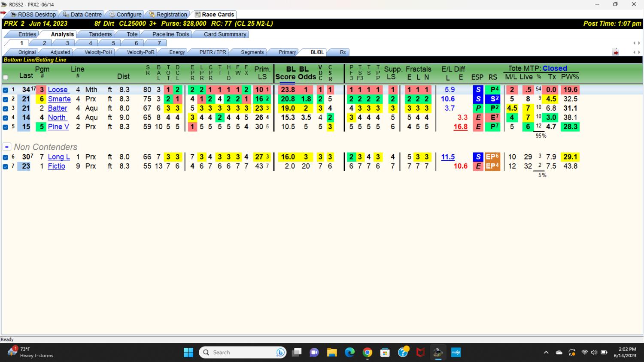Open McAfee icon on taskbar
Screen dimensions: 644x362
[420, 353]
